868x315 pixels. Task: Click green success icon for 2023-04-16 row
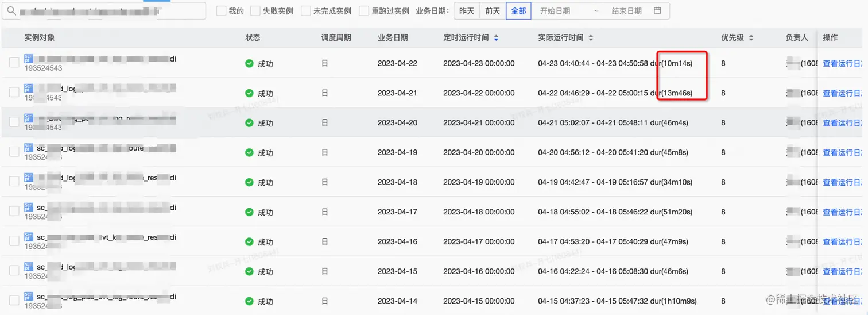coord(249,241)
